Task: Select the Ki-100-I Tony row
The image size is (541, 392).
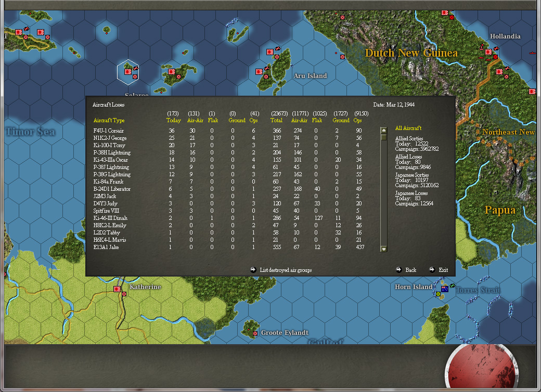Action: [229, 145]
